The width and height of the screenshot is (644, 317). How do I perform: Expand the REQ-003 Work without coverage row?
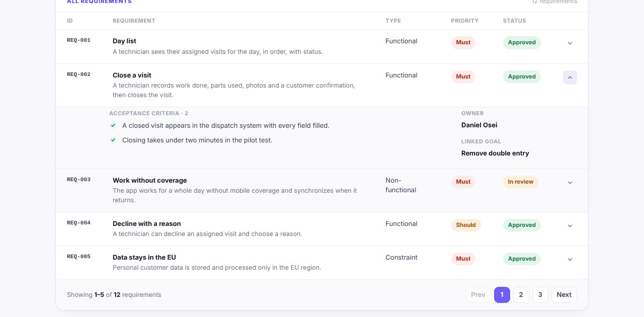coord(570,183)
